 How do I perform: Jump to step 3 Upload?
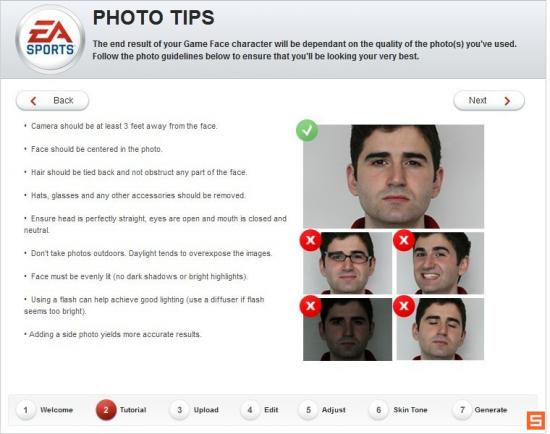click(194, 410)
